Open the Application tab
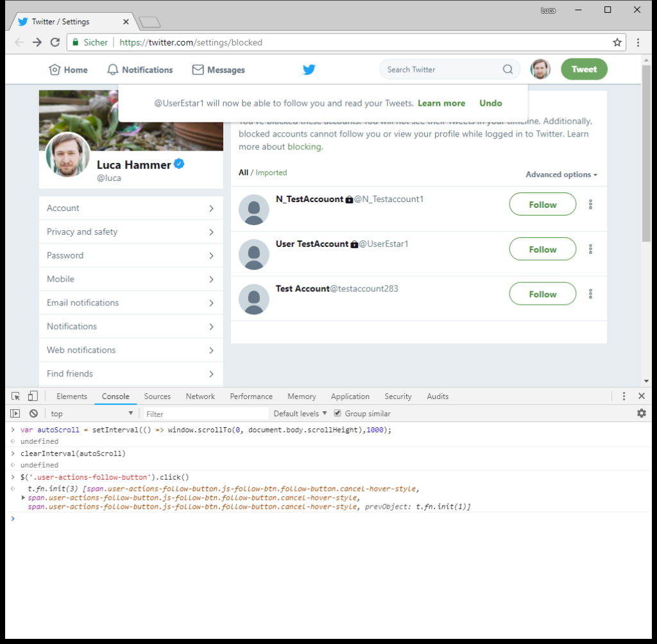The width and height of the screenshot is (657, 644). pos(350,396)
